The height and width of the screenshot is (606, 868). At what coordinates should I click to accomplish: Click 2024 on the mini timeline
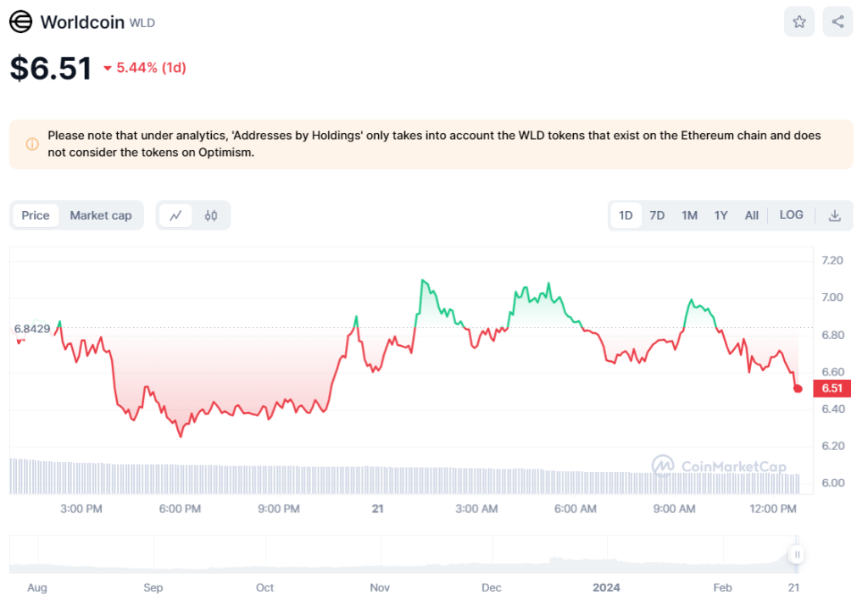[x=606, y=587]
